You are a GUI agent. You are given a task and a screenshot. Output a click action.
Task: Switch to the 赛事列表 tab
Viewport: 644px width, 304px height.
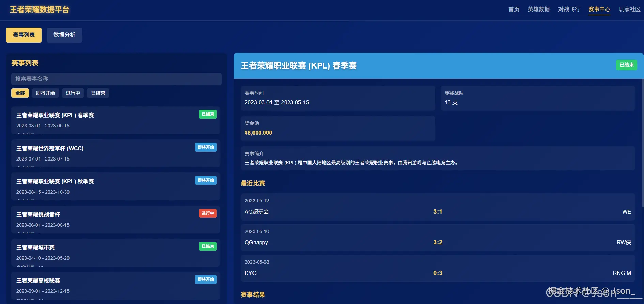[x=24, y=35]
